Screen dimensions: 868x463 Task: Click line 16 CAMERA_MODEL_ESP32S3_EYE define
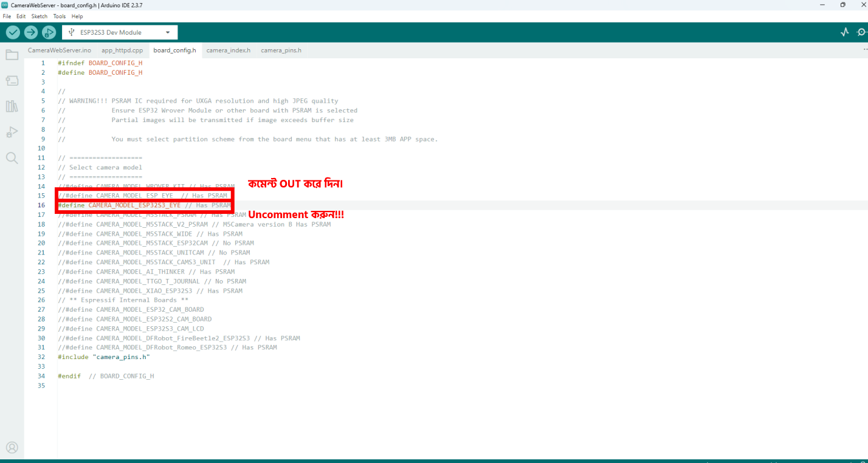(134, 205)
